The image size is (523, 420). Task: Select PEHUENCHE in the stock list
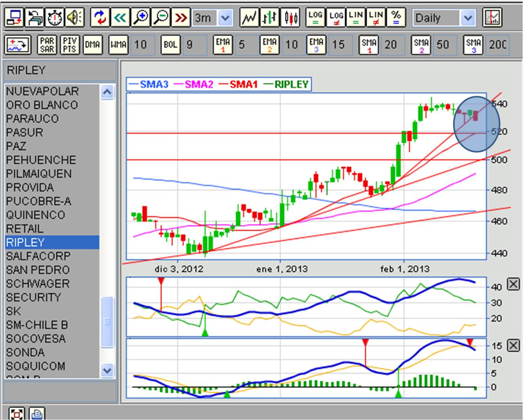click(x=52, y=160)
